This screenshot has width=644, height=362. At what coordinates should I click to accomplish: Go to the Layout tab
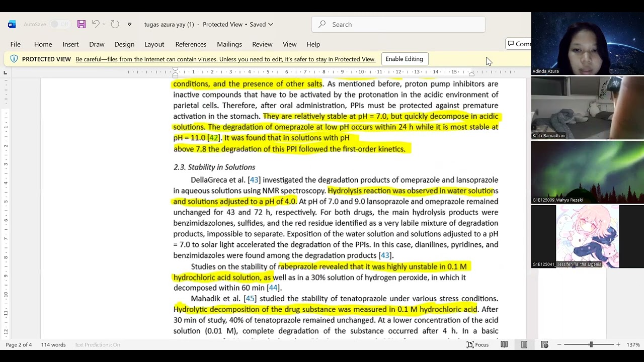(x=154, y=44)
